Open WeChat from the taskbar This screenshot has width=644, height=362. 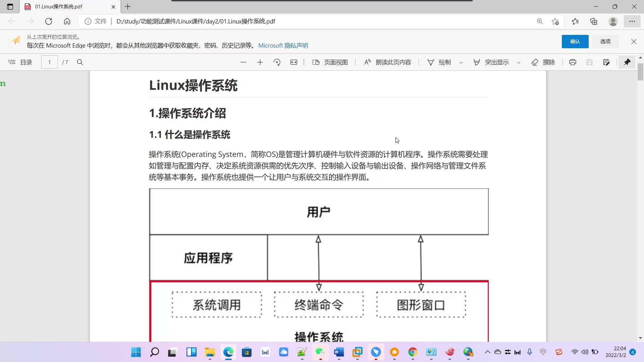pyautogui.click(x=320, y=352)
